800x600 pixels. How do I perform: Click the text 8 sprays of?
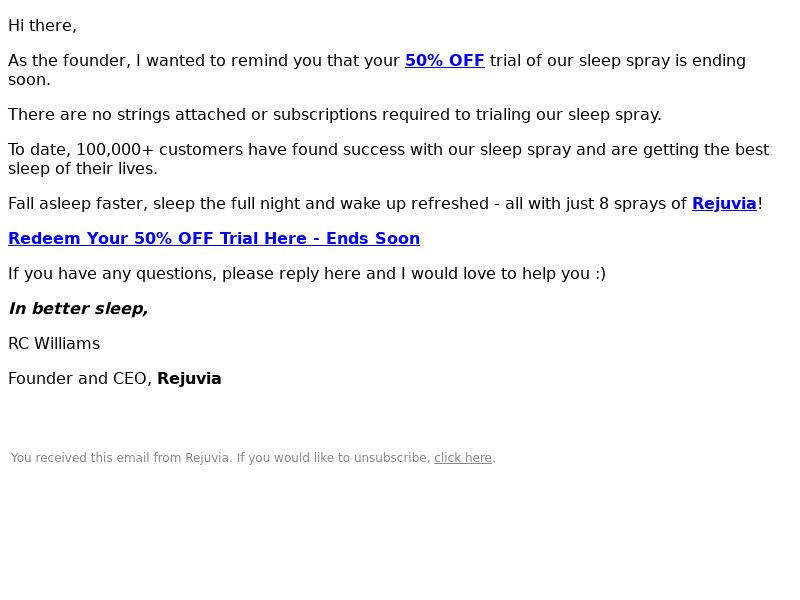point(643,204)
